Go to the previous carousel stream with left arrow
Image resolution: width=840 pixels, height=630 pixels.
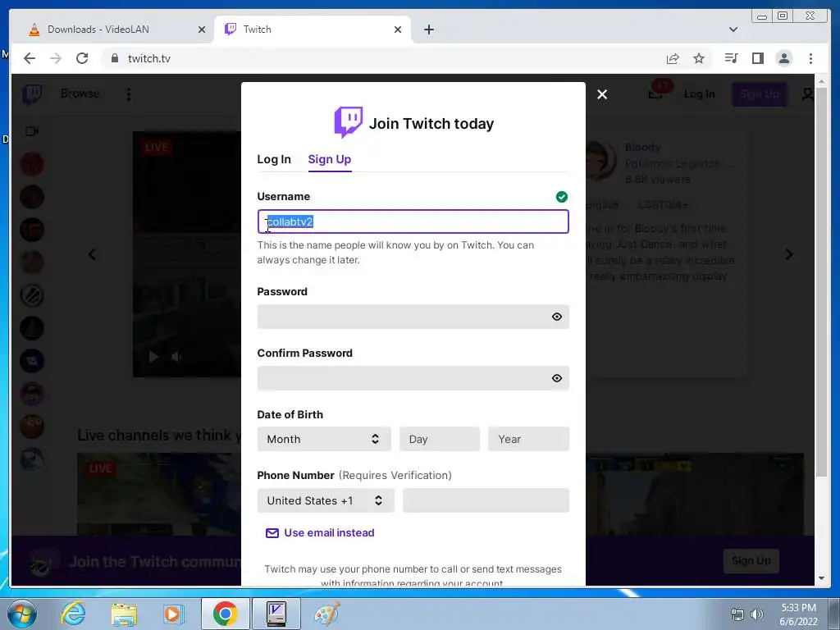click(x=92, y=254)
